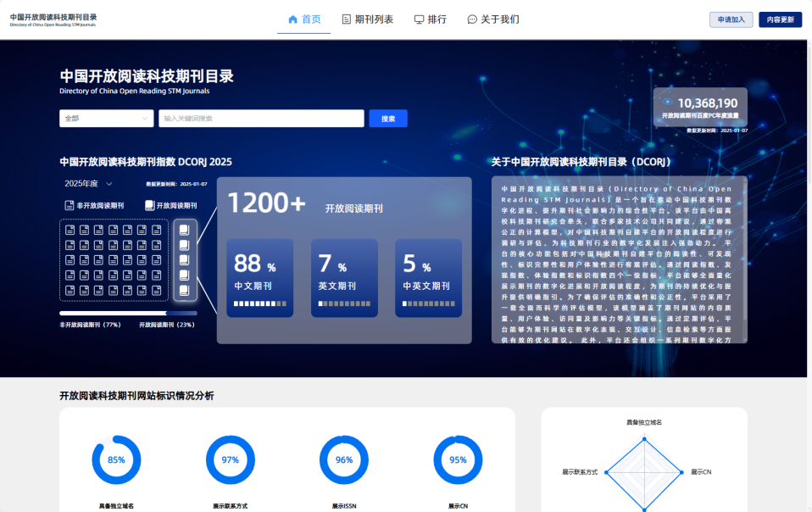Click the 展示CN point on radar chart
The height and width of the screenshot is (512, 812).
(x=681, y=472)
